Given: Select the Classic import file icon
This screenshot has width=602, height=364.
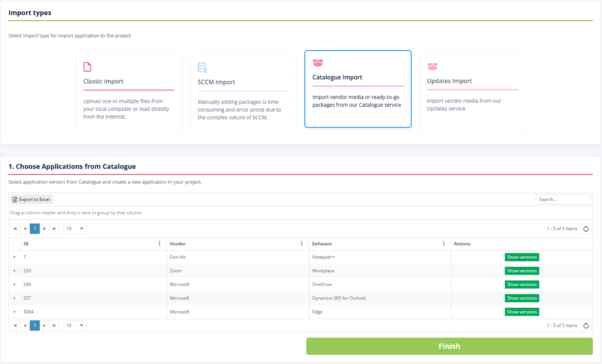Looking at the screenshot, I should [x=87, y=67].
